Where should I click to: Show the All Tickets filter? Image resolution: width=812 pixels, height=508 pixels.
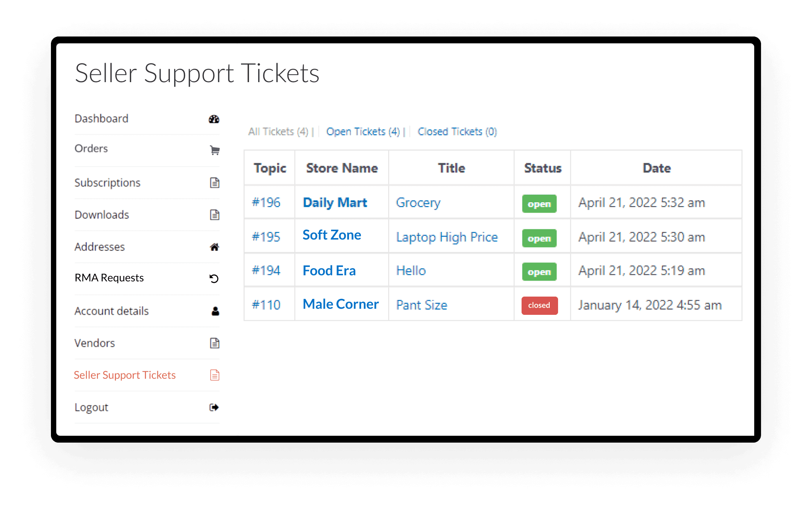[x=278, y=132]
